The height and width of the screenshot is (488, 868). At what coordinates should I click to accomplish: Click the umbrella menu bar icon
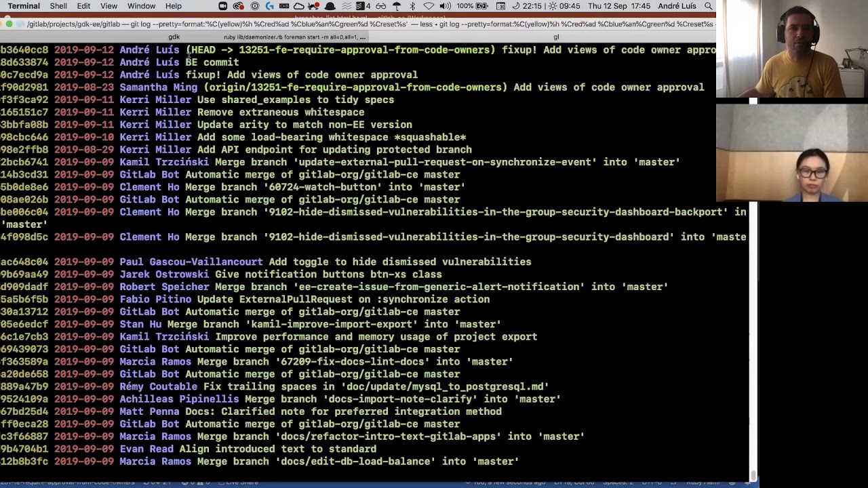pyautogui.click(x=397, y=6)
